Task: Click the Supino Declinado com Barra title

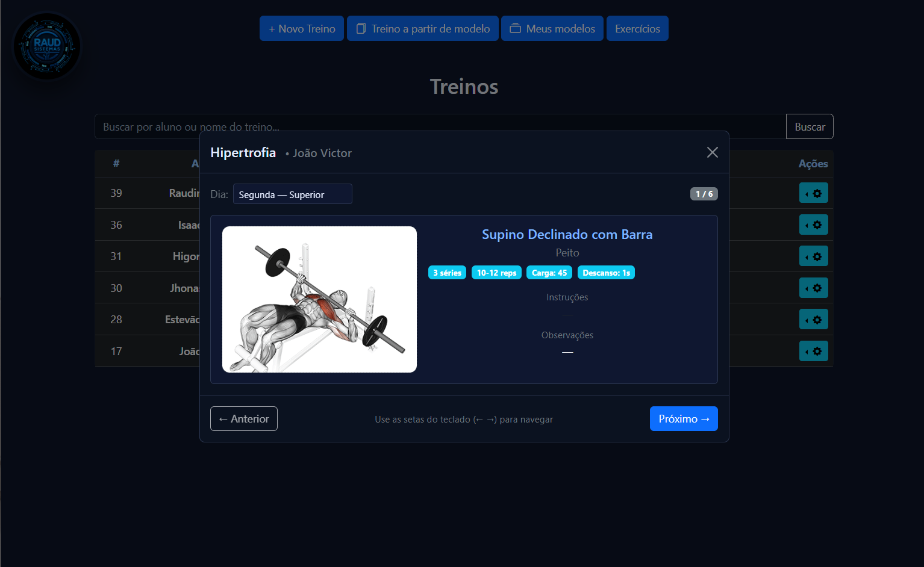Action: 567,234
